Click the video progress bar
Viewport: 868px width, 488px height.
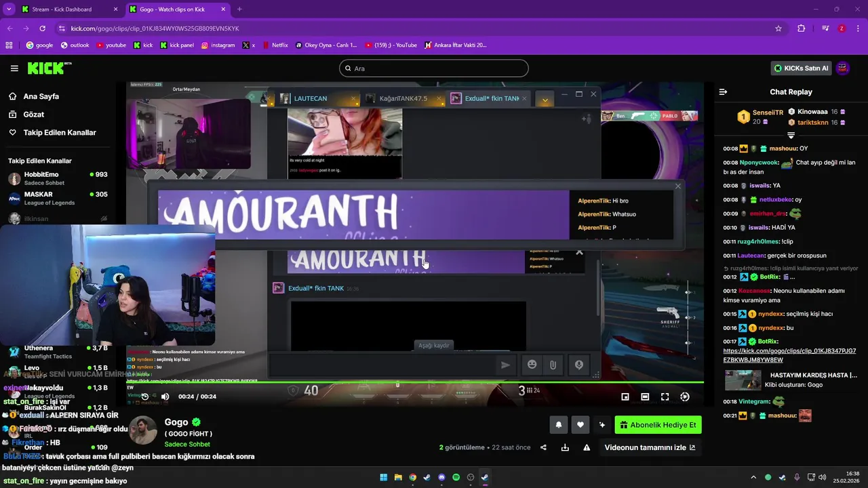pyautogui.click(x=415, y=383)
